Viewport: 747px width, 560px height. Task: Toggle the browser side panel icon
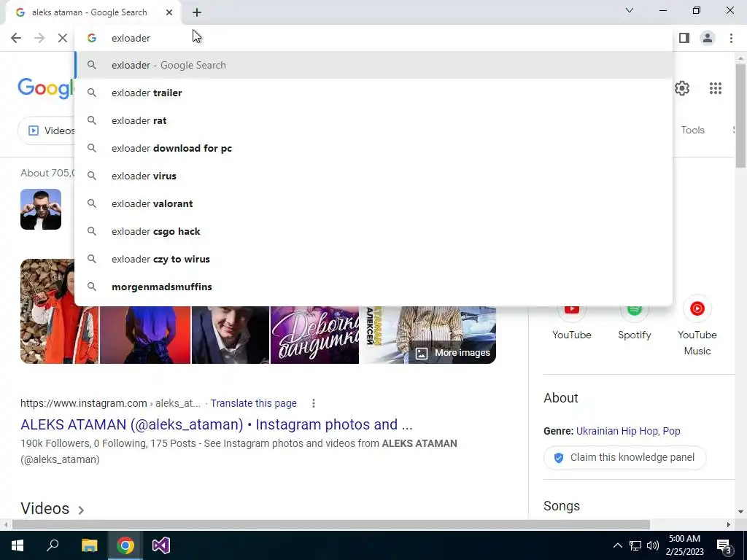click(684, 38)
